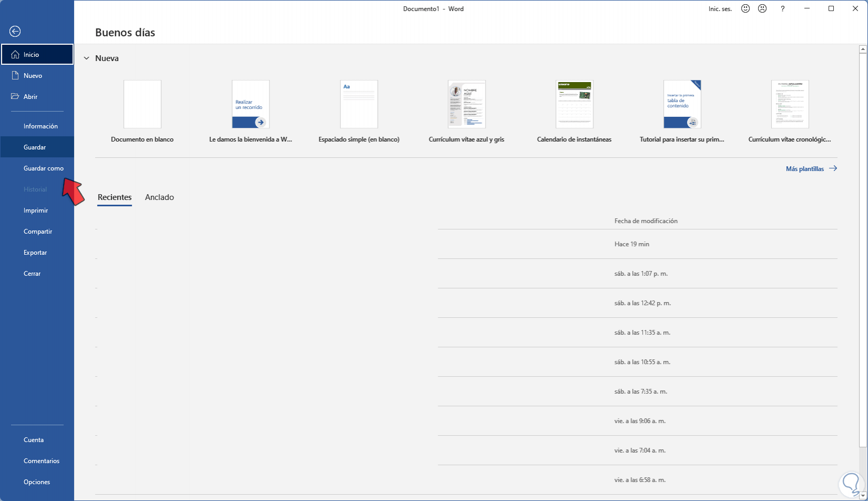Pick the Calendario de instantáneas template

pos(574,111)
